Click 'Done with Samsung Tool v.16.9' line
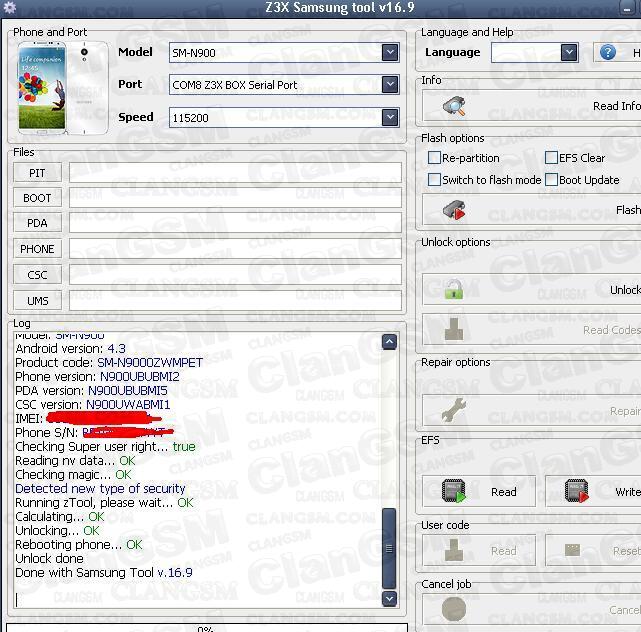Image resolution: width=641 pixels, height=632 pixels. [x=104, y=573]
